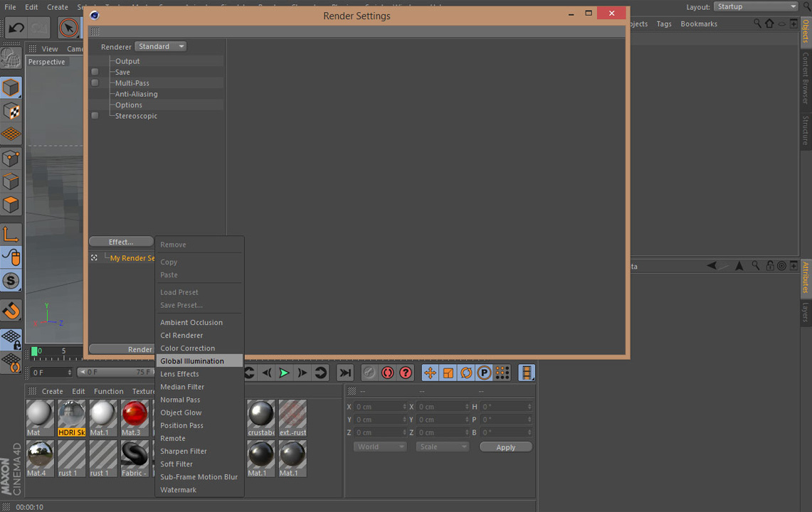
Task: Click the Effect... button
Action: point(120,242)
